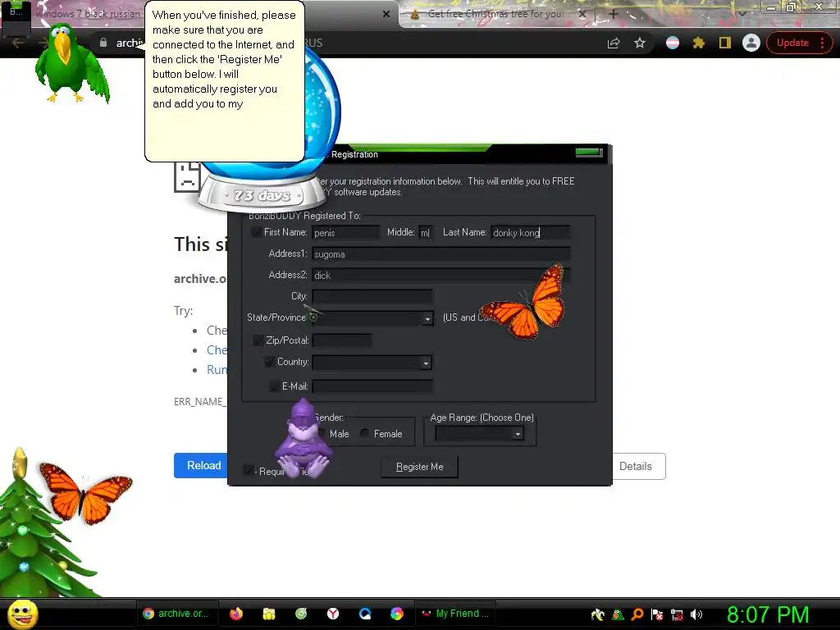This screenshot has height=630, width=840.
Task: Open the My Friend taskbar item
Action: [456, 614]
